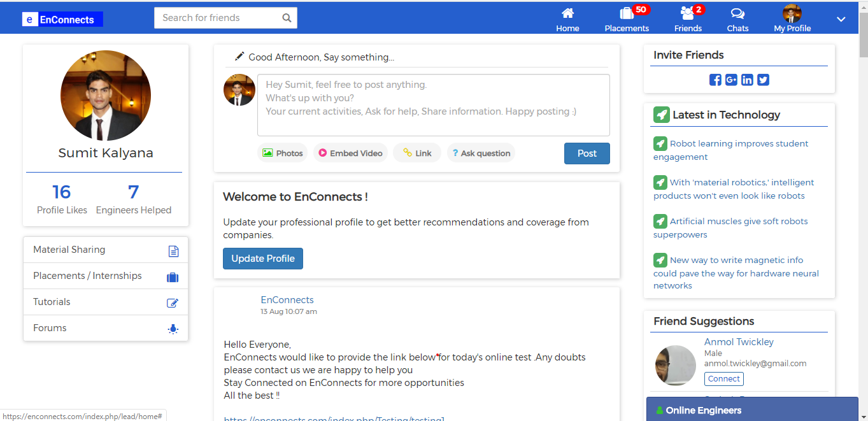Screen dimensions: 868x421
Task: Click Sumit Kalyana's large profile photo
Action: (106, 96)
